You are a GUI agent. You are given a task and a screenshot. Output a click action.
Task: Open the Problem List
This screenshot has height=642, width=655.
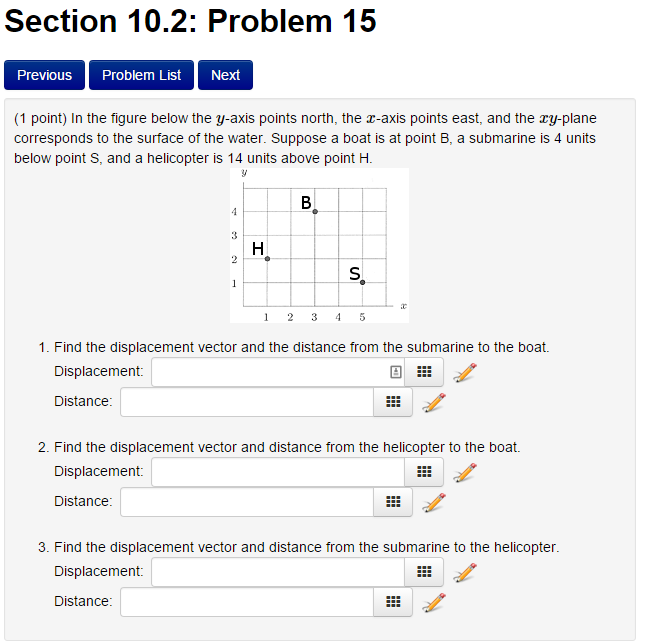click(x=141, y=75)
